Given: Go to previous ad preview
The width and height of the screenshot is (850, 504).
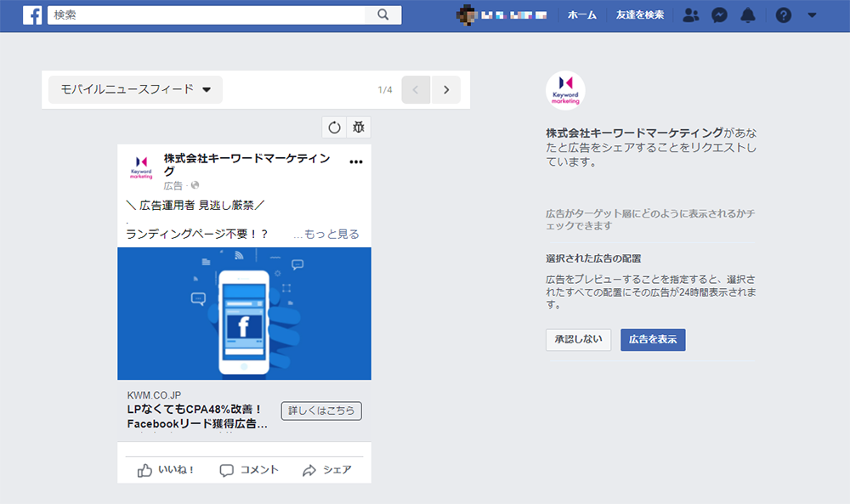Looking at the screenshot, I should tap(416, 89).
